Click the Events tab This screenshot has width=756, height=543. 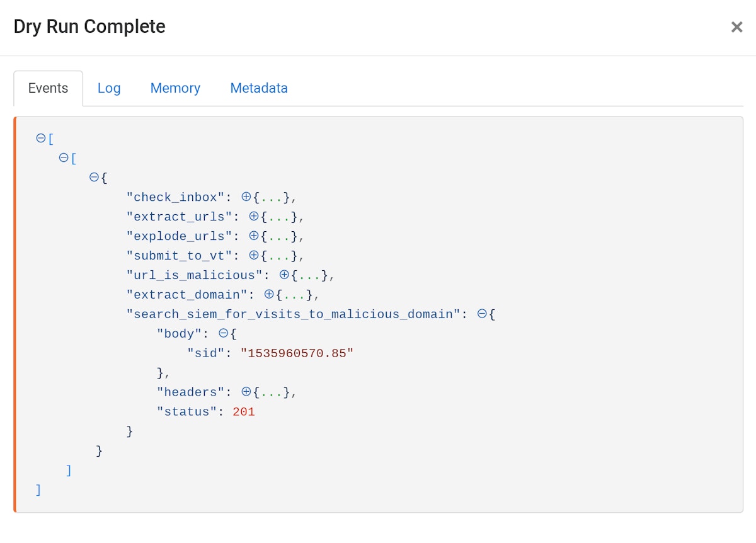[48, 88]
